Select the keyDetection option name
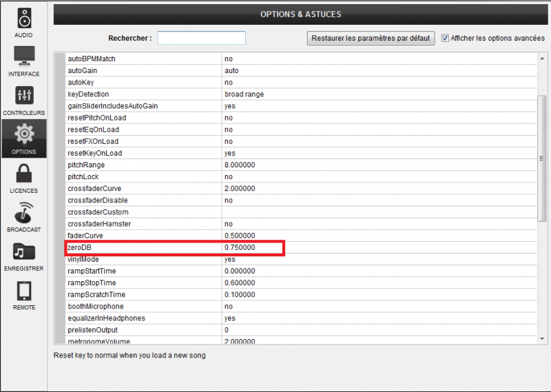 (88, 94)
